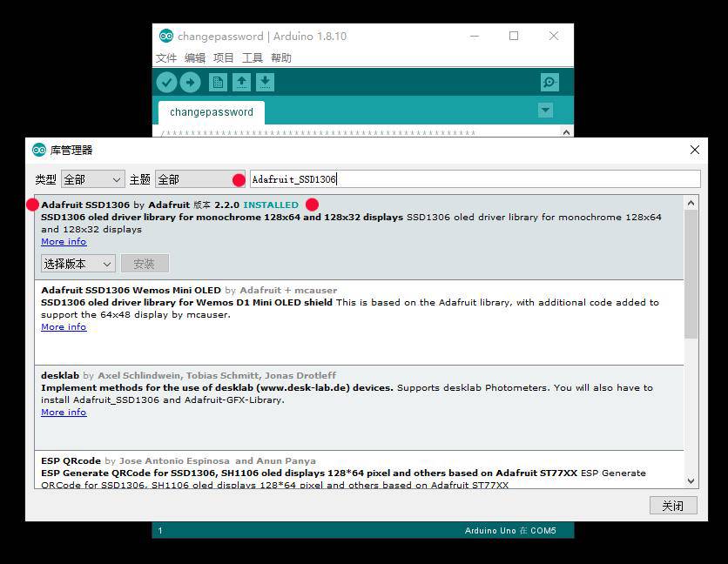Open the tab options dropdown arrow
728x564 pixels.
[x=545, y=111]
